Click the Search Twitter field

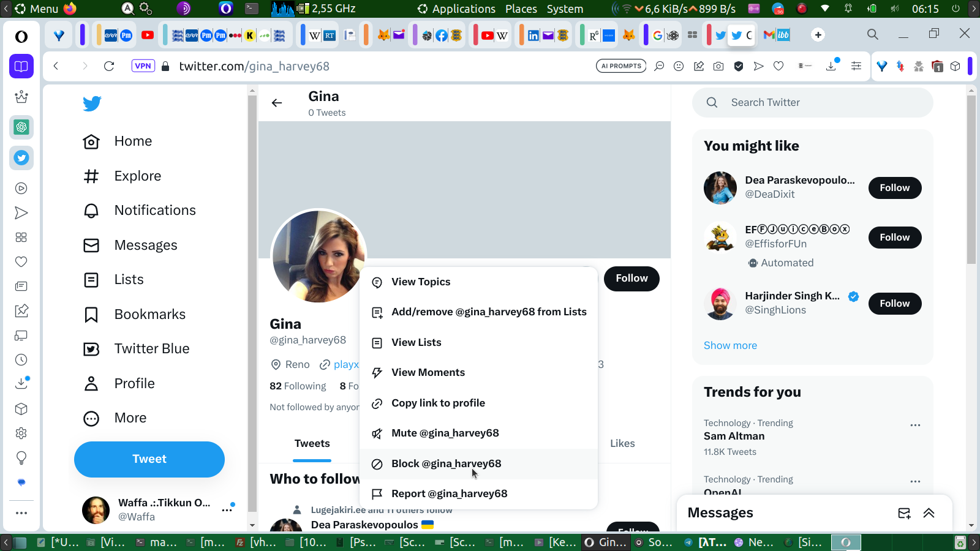click(813, 102)
